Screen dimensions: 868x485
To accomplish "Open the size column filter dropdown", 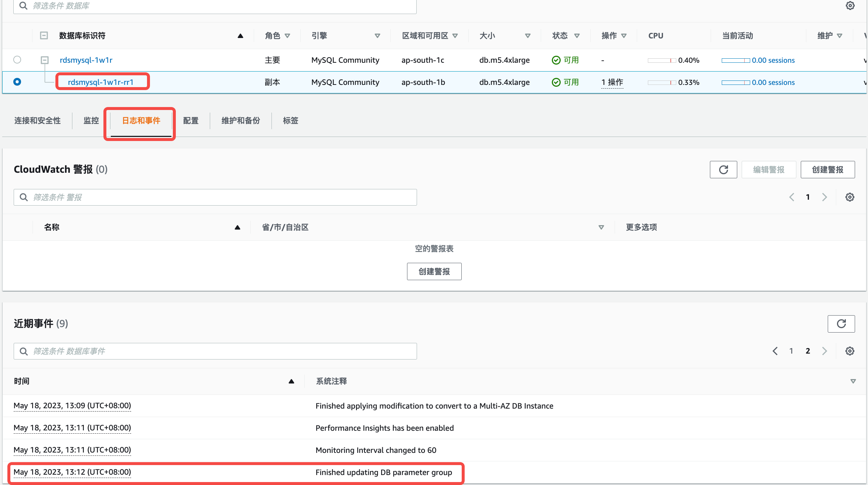I will (x=527, y=36).
